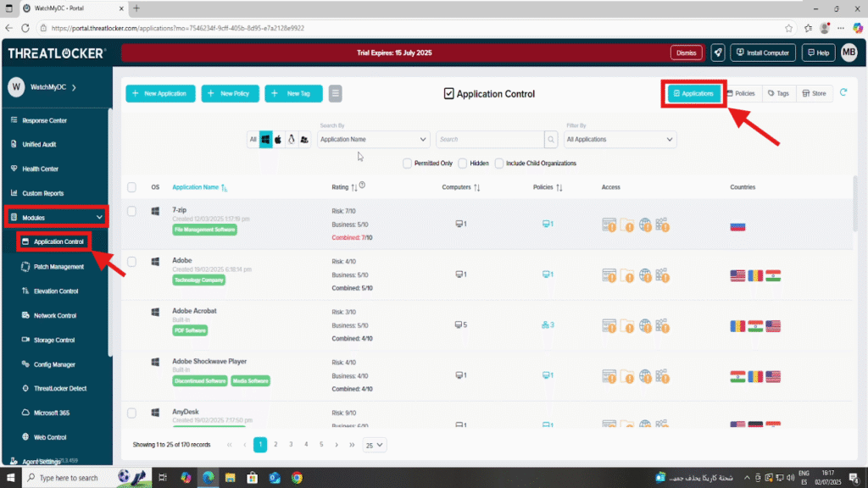Click the application Search field

point(490,140)
